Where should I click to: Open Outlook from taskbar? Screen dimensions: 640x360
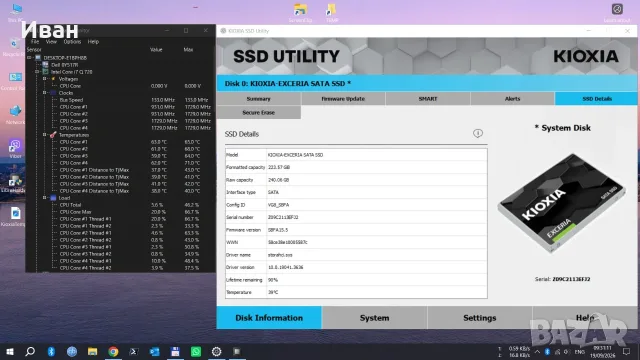(x=154, y=351)
